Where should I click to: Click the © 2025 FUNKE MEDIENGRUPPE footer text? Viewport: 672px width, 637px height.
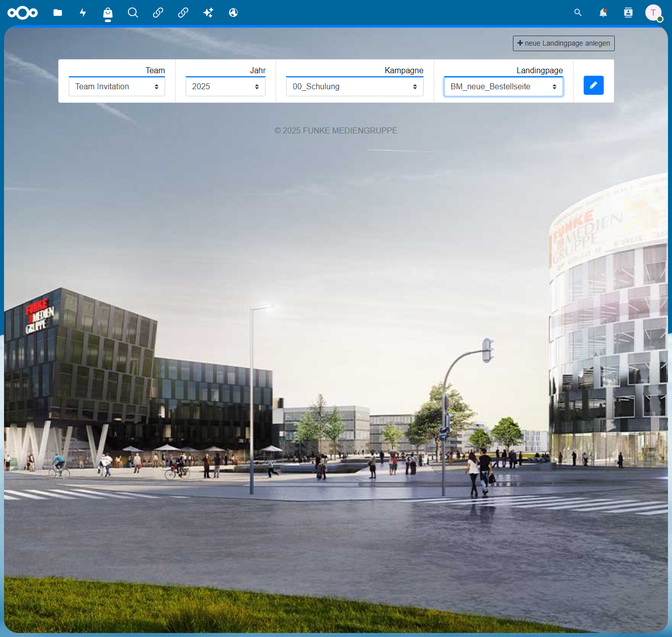click(x=336, y=130)
